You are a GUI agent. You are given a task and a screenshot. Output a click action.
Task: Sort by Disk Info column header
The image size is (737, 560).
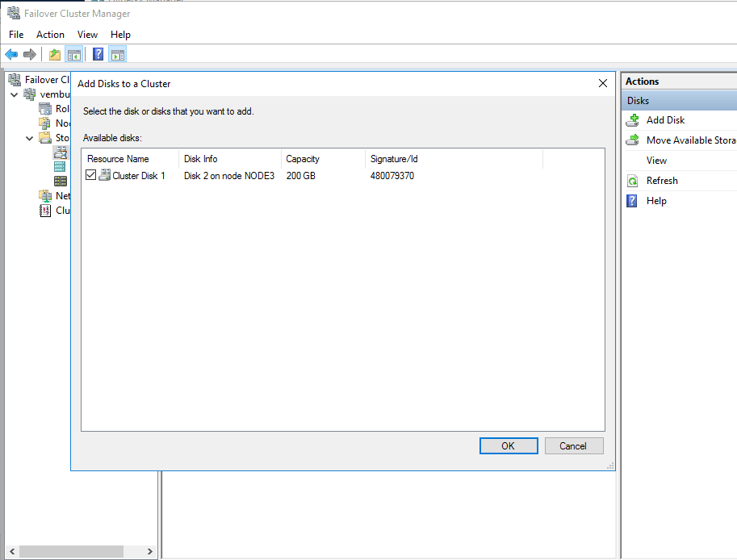pyautogui.click(x=230, y=159)
